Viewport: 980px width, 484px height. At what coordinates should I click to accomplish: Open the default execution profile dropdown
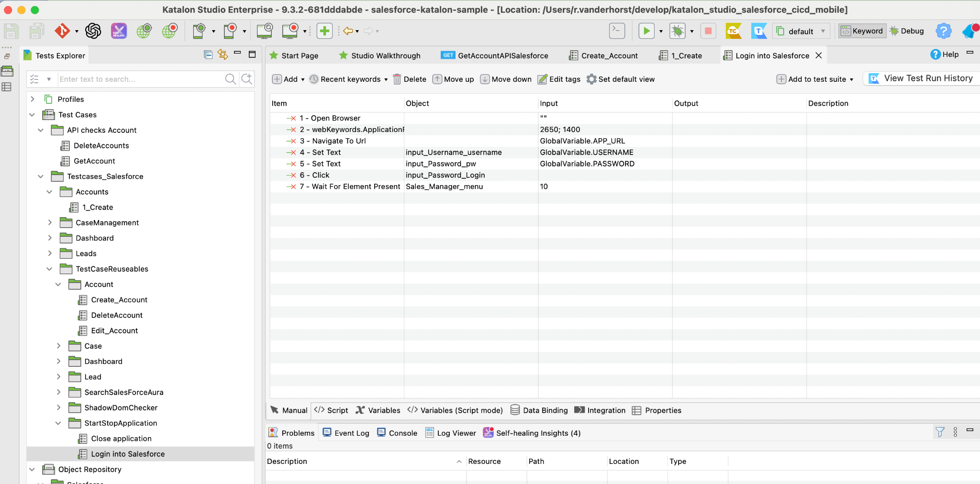tap(801, 31)
